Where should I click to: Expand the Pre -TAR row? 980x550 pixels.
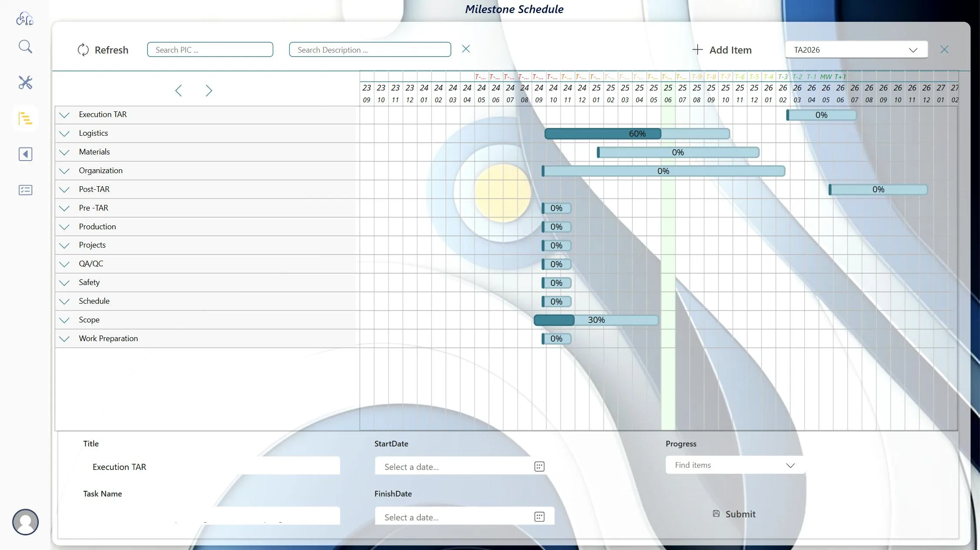point(64,208)
